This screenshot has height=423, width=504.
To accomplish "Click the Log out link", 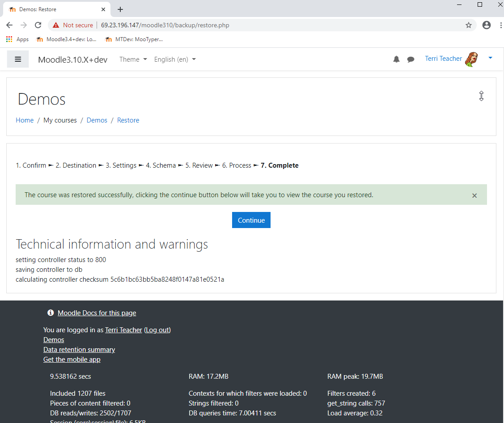I will (x=157, y=330).
